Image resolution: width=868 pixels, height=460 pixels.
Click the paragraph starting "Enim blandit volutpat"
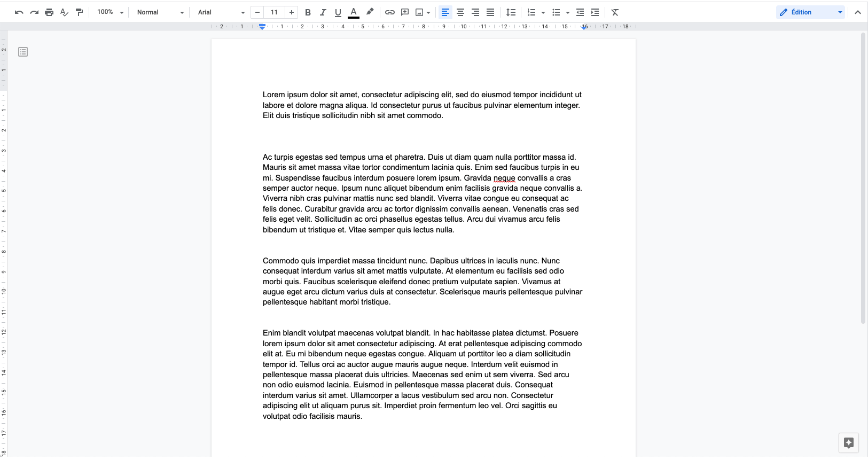(x=422, y=375)
